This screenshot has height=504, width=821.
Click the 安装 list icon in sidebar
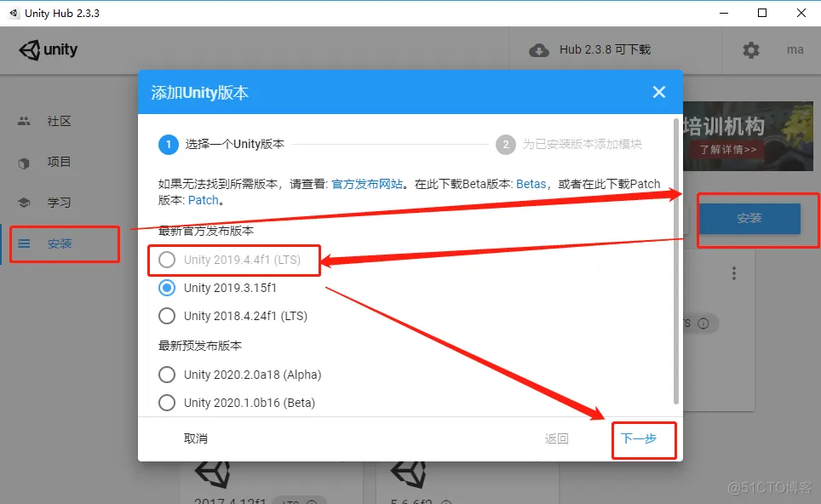[24, 243]
